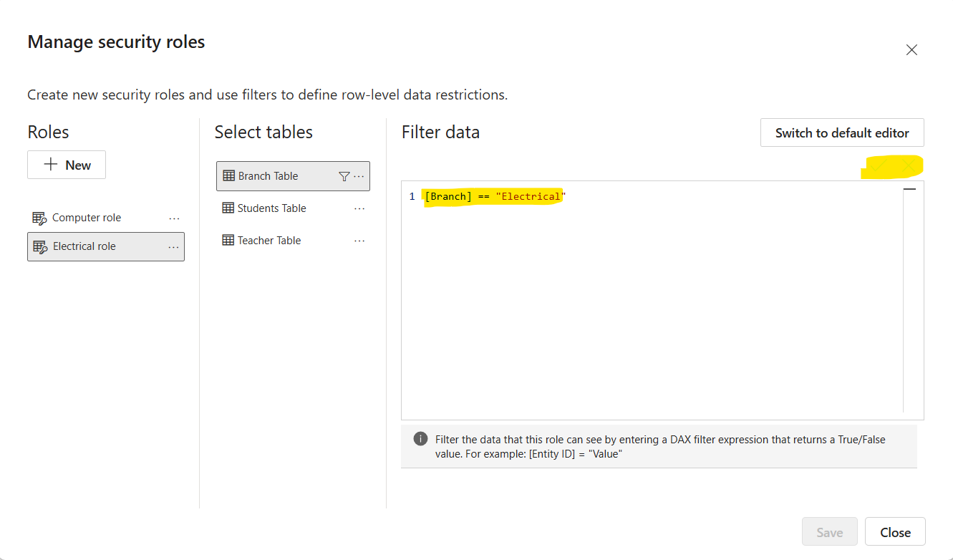Open the Students Table ellipsis menu
This screenshot has width=953, height=560.
[359, 208]
